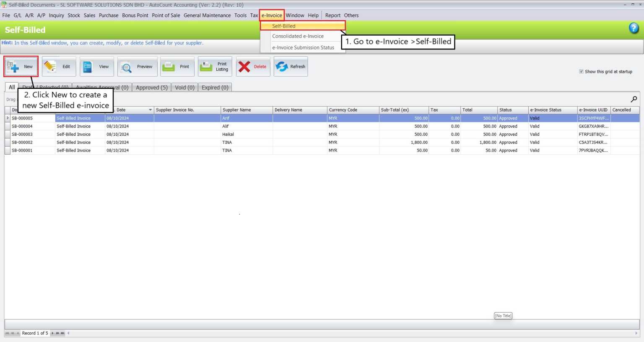Go to the next record in navigator

tap(52, 333)
